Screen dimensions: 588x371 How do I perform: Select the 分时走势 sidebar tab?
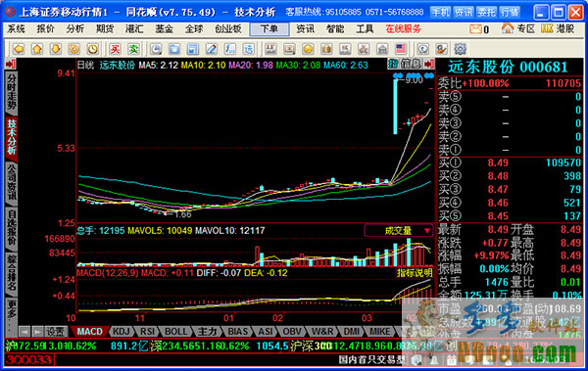(12, 93)
